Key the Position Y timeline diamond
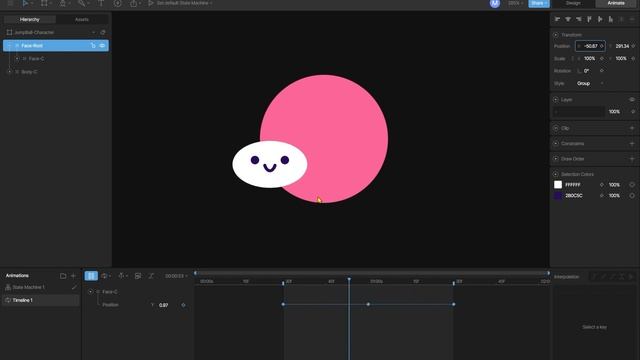The image size is (640, 360). pyautogui.click(x=183, y=305)
